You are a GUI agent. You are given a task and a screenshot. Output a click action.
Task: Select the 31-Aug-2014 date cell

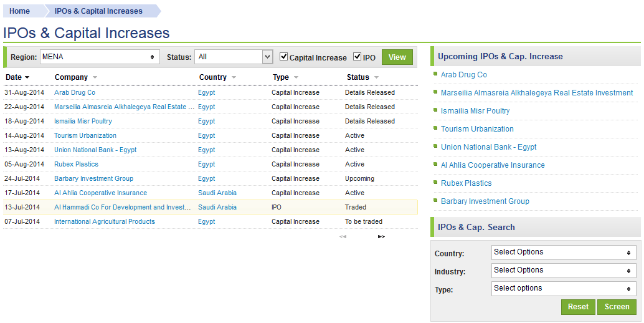(24, 92)
